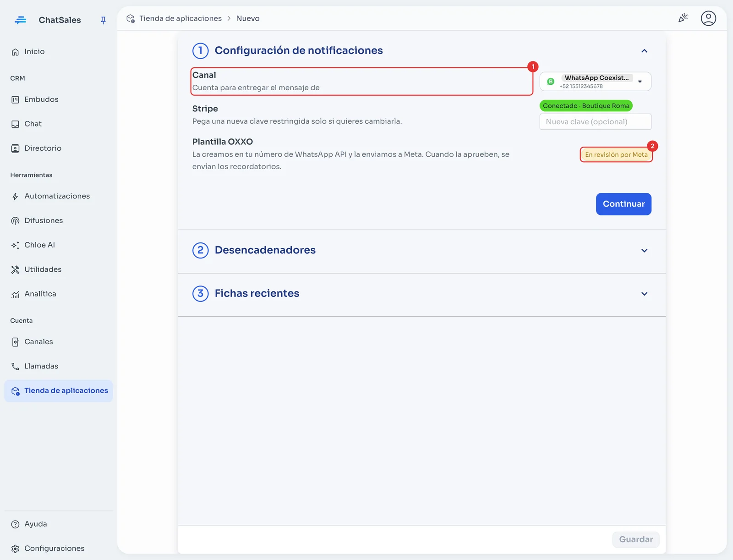Viewport: 733px width, 560px height.
Task: Click the Directorio contacts icon
Action: pyautogui.click(x=15, y=148)
